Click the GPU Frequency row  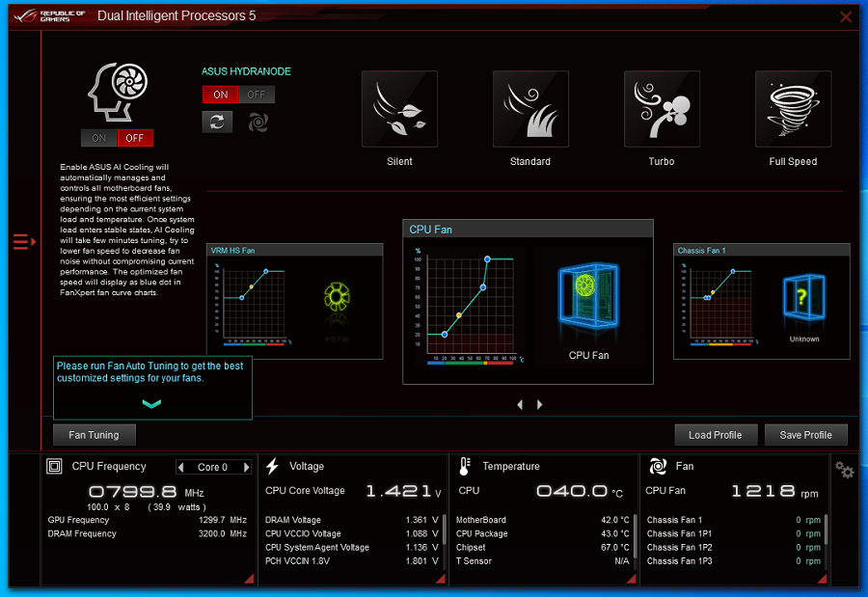click(147, 520)
